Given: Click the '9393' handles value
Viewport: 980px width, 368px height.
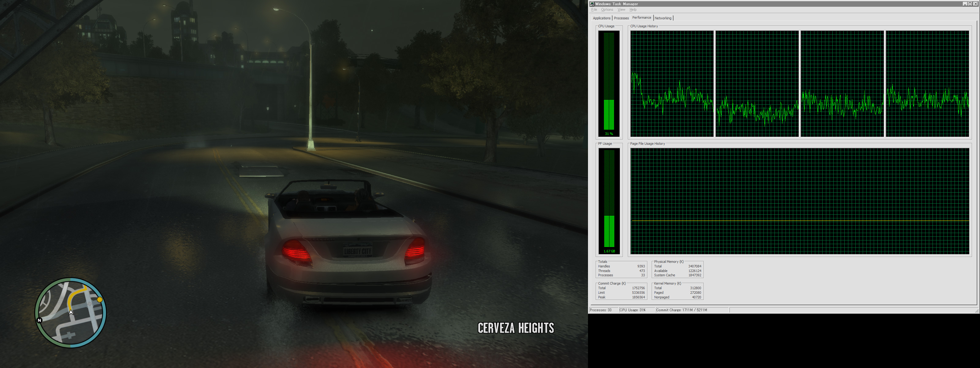Looking at the screenshot, I should [641, 266].
